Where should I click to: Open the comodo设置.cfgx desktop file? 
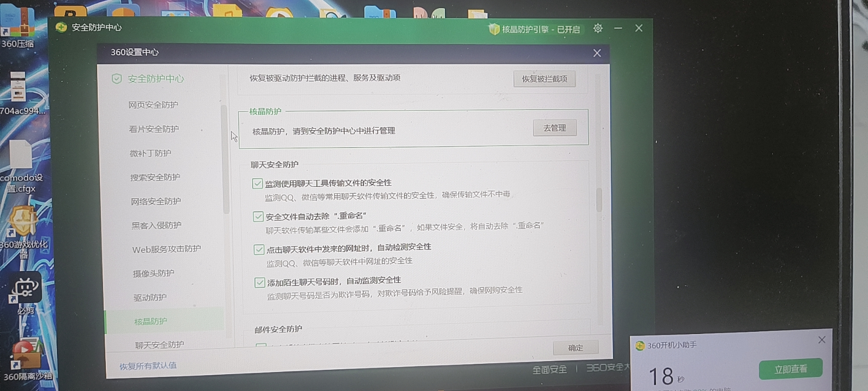pyautogui.click(x=21, y=167)
